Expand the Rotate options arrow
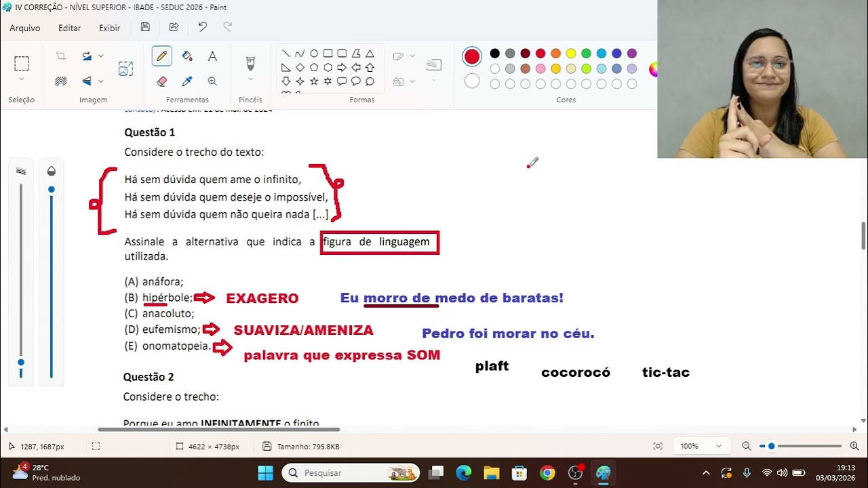The height and width of the screenshot is (488, 868). pyautogui.click(x=101, y=56)
